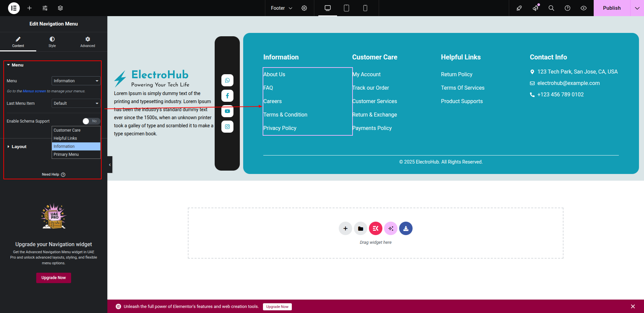Collapse the editor side panel handle

point(110,165)
